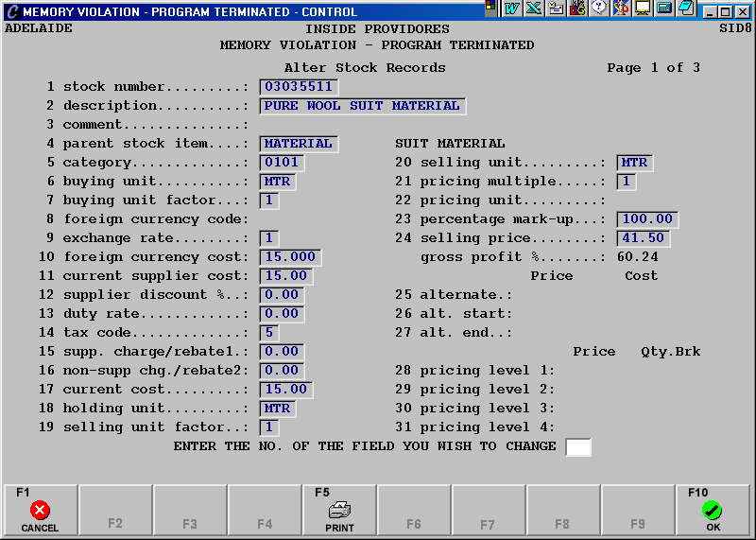Viewport: 756px width, 540px height.
Task: Select the stock number field 03035511
Action: pyautogui.click(x=299, y=87)
